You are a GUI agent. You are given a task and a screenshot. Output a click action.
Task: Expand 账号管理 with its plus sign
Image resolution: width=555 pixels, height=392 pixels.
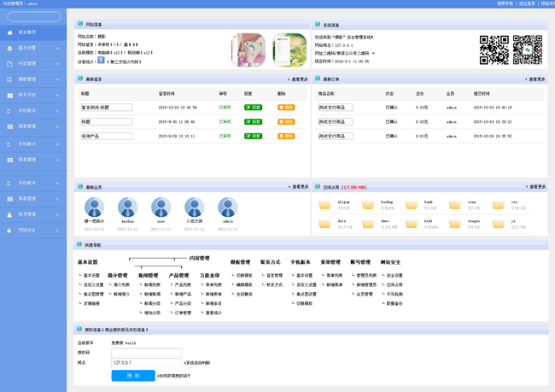[58, 214]
